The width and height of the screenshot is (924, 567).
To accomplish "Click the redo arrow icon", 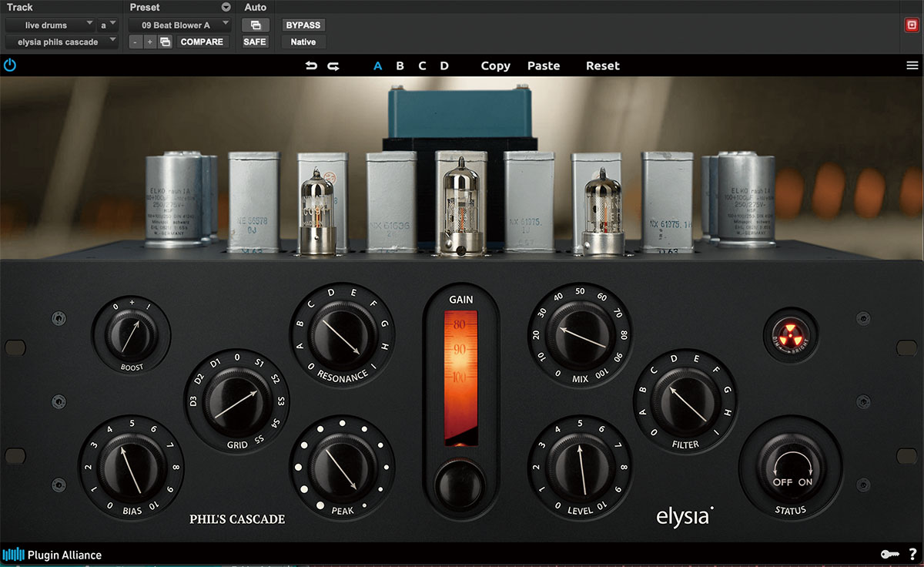I will 333,65.
